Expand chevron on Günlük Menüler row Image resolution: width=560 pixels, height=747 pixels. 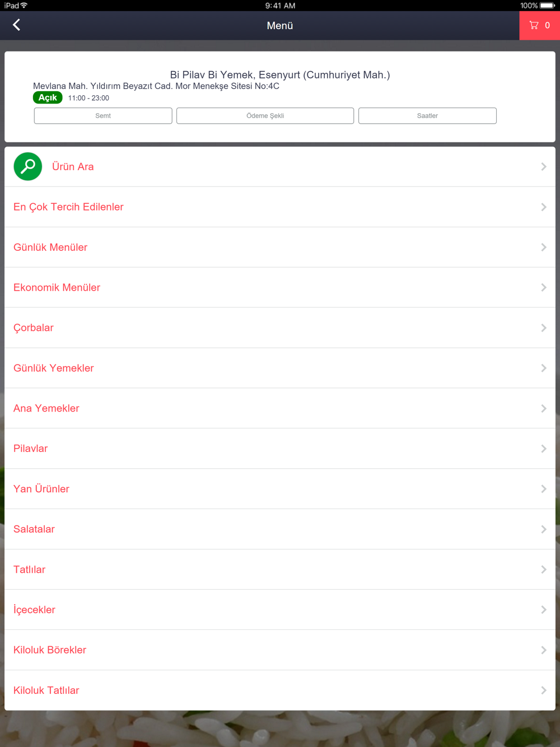pos(543,248)
